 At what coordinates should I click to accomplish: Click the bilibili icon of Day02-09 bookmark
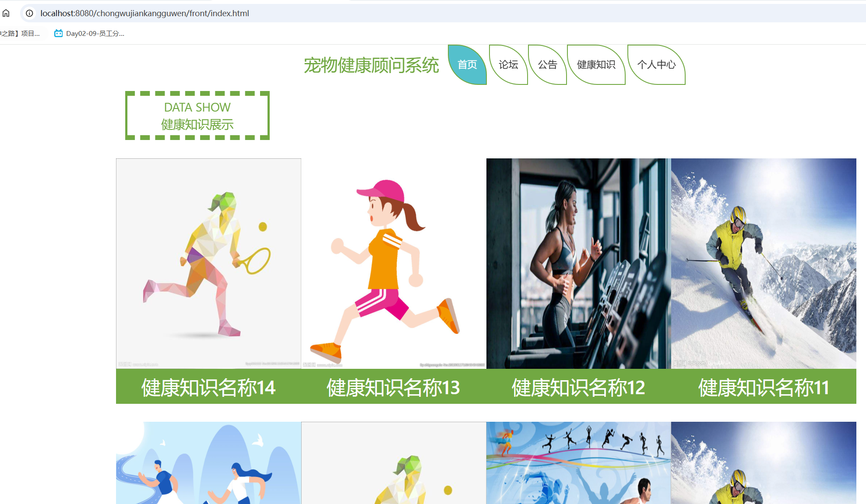click(58, 33)
